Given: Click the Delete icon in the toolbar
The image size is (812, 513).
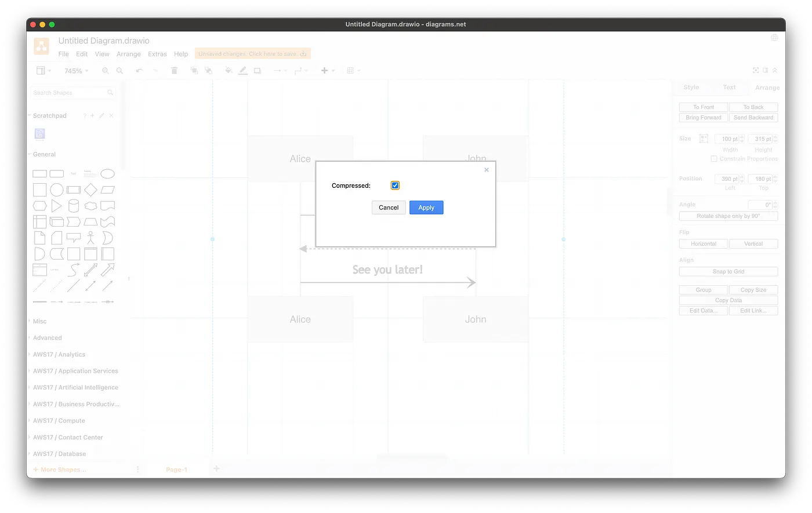Looking at the screenshot, I should 174,70.
